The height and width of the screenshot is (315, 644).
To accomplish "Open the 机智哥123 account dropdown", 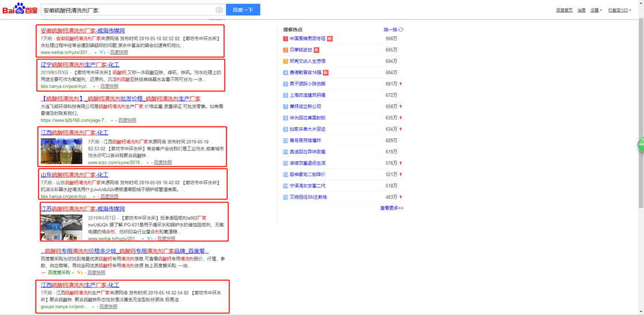I will 619,10.
